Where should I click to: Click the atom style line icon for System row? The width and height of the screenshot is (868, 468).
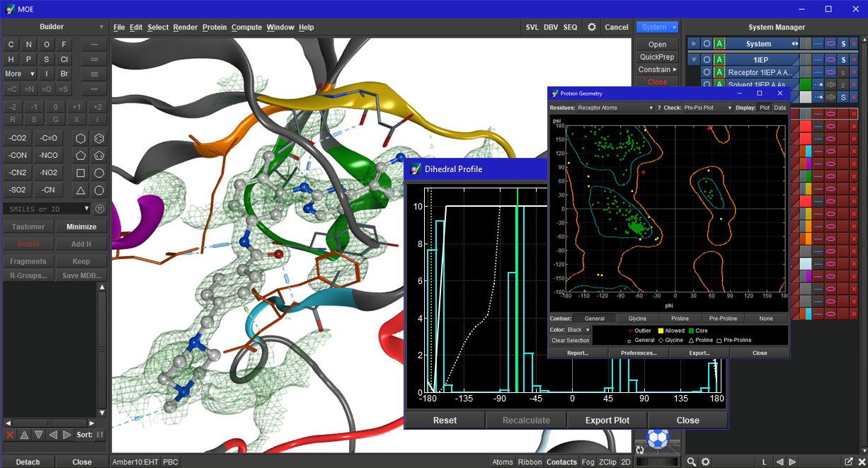[818, 44]
